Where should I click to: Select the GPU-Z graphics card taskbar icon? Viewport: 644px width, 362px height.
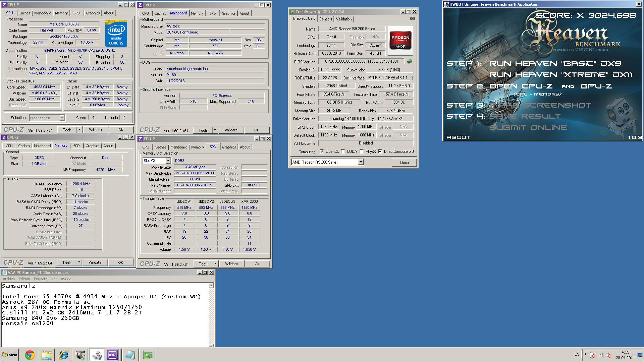point(147,355)
